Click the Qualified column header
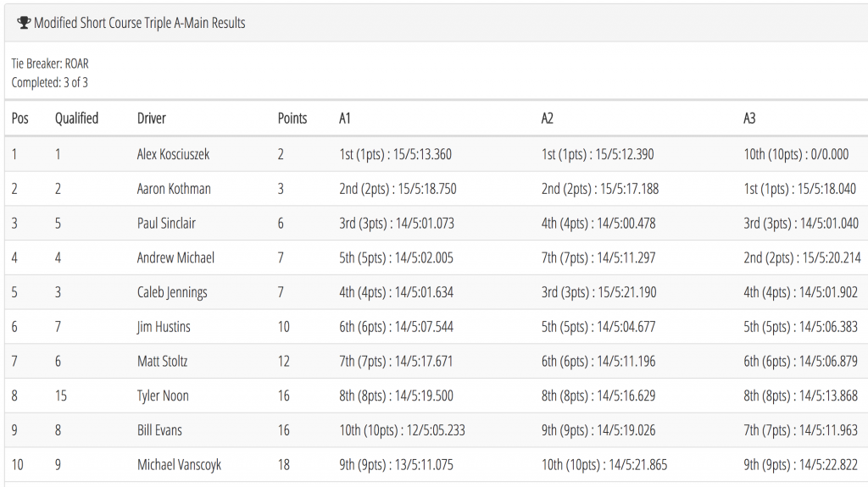Screen dimensions: 868x487 point(76,119)
